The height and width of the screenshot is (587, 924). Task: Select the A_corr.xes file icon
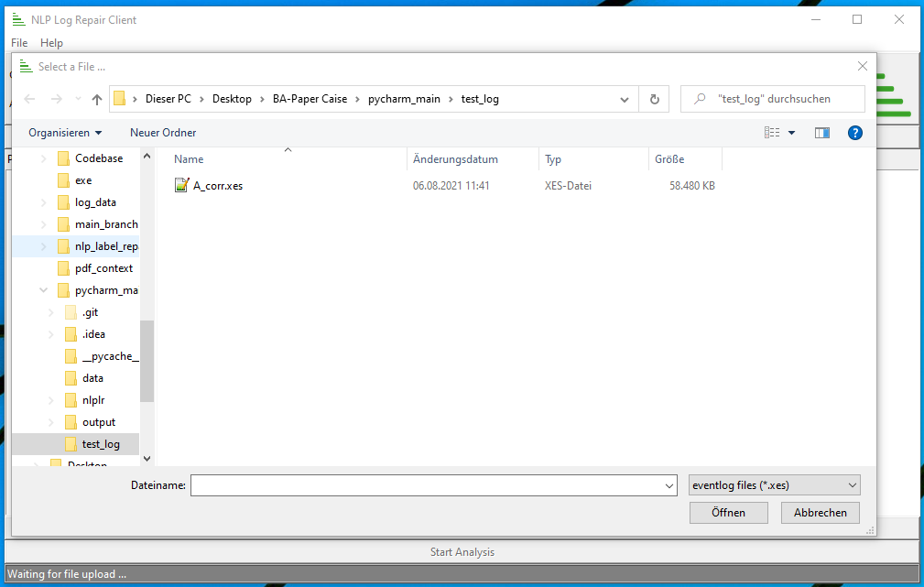tap(181, 185)
